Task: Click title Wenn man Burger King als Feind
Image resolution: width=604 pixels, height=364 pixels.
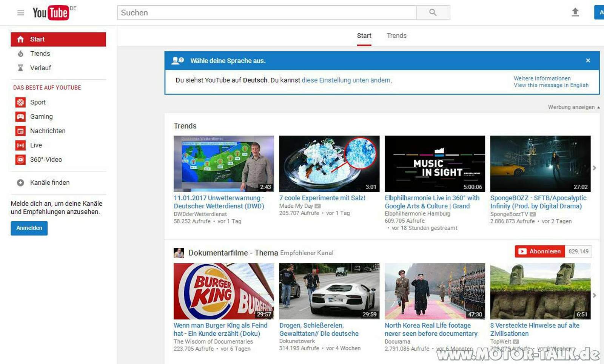Action: pyautogui.click(x=220, y=329)
